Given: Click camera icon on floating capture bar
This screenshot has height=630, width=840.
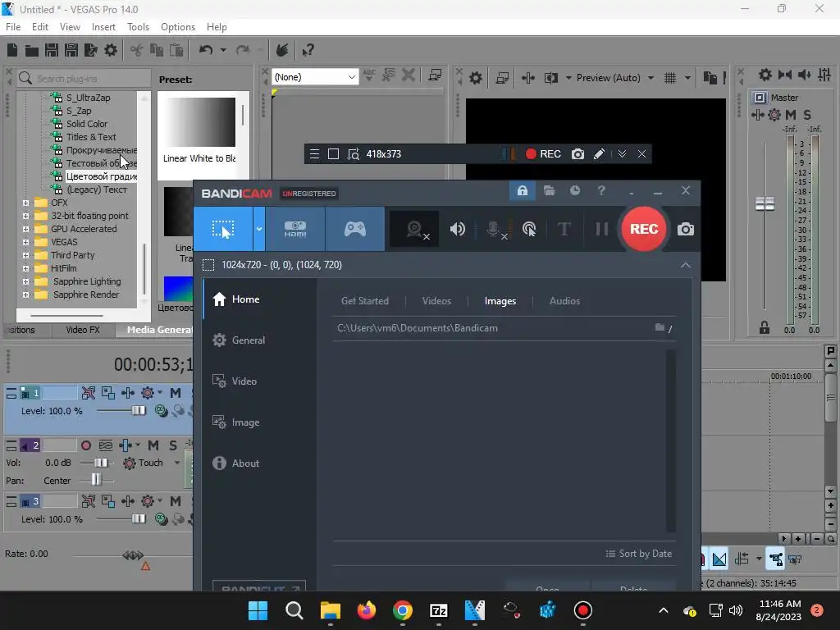Looking at the screenshot, I should click(x=577, y=154).
